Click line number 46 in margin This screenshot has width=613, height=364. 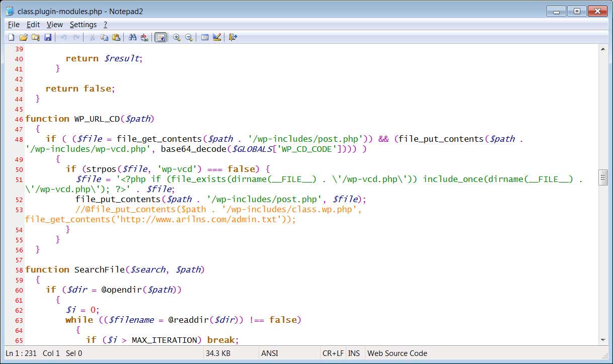point(19,120)
